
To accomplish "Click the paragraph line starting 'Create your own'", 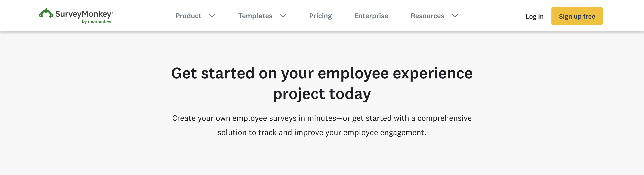I will (322, 118).
